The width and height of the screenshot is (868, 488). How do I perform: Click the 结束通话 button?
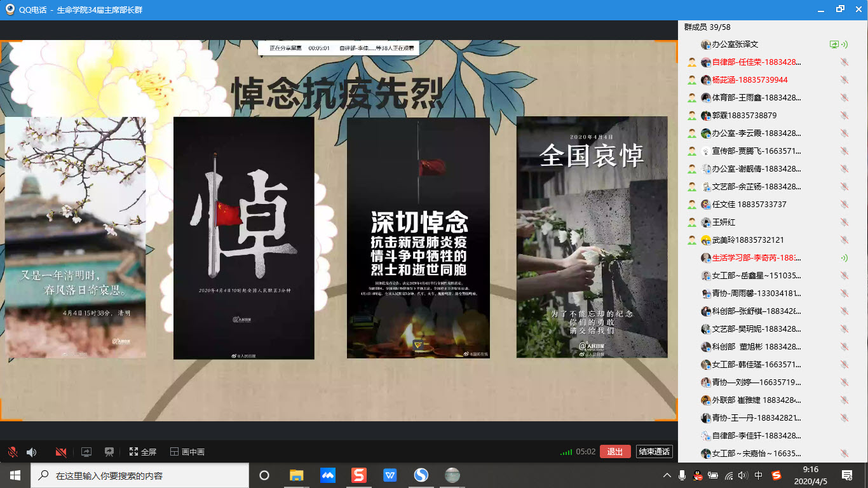[x=654, y=452]
